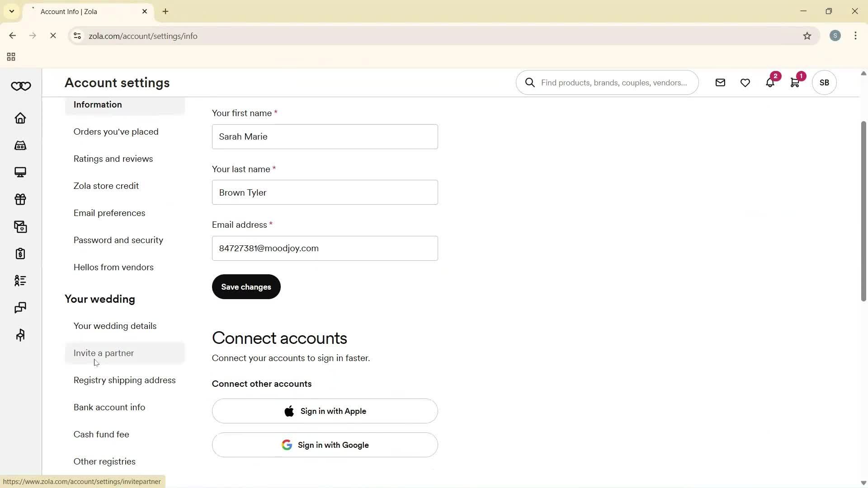Screen dimensions: 868x488
Task: Open favorites heart icon in header
Action: tap(745, 83)
